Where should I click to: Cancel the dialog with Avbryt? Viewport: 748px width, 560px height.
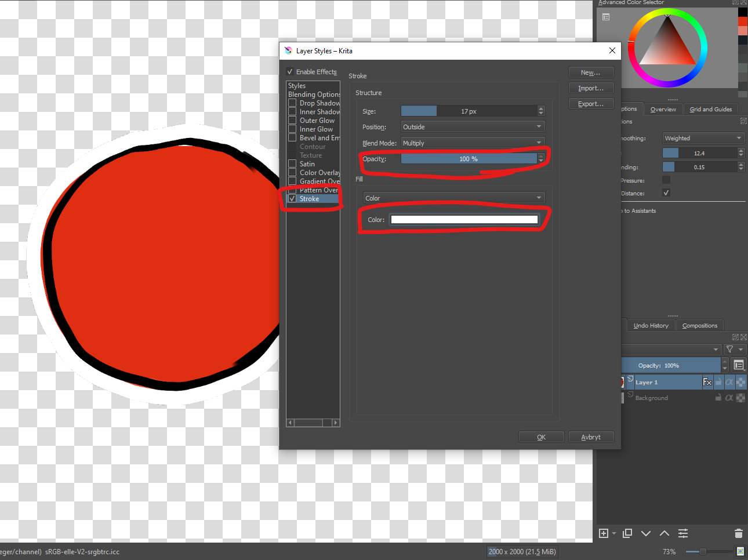591,437
